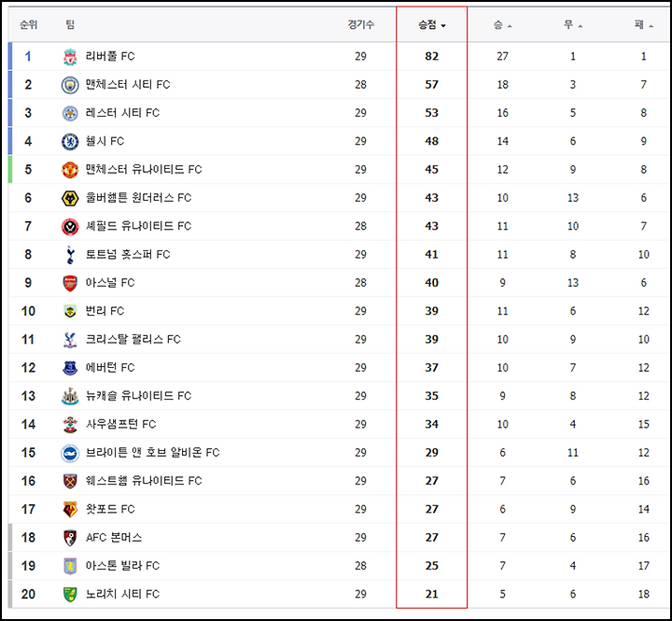The height and width of the screenshot is (621, 672).
Task: Open the 셰필드 유나이티드 FC team link
Action: 138,226
